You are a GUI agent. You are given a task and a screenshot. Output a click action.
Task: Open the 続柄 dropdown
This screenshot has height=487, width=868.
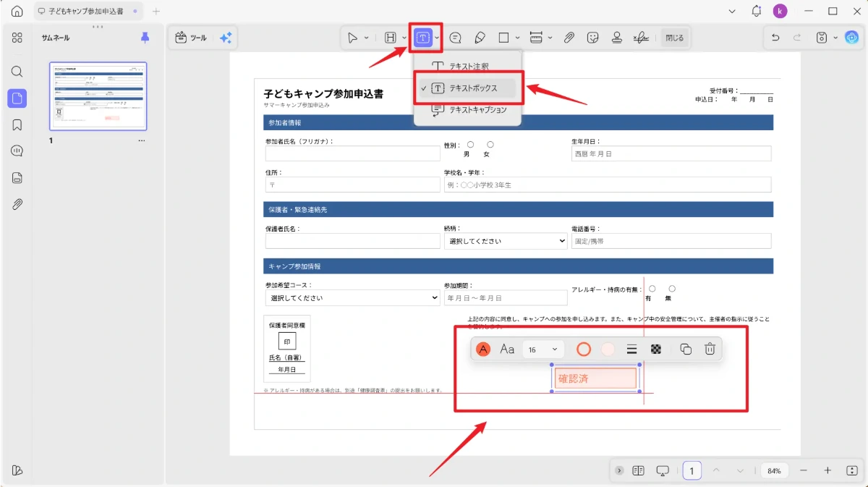click(x=506, y=241)
